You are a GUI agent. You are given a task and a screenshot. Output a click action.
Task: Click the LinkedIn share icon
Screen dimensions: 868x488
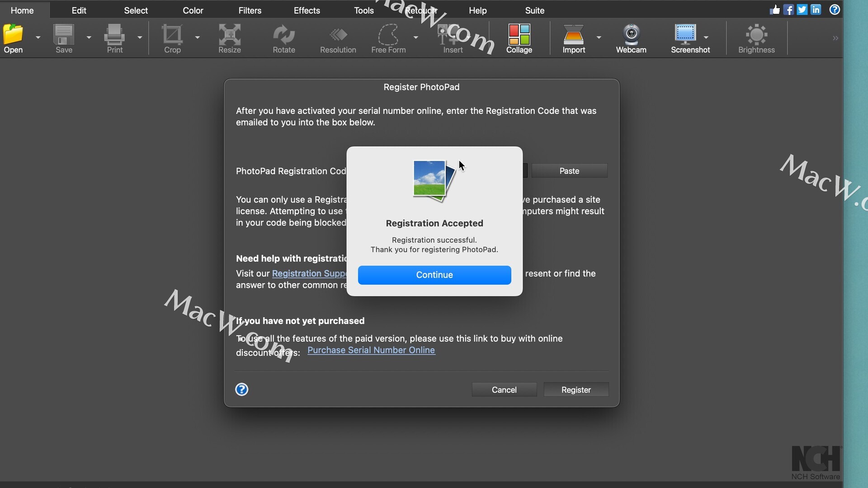[x=816, y=10]
